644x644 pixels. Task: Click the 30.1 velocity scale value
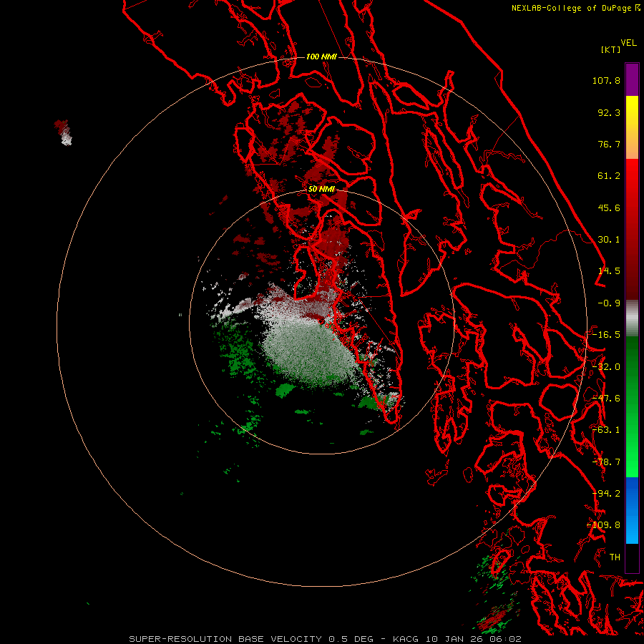pyautogui.click(x=609, y=240)
